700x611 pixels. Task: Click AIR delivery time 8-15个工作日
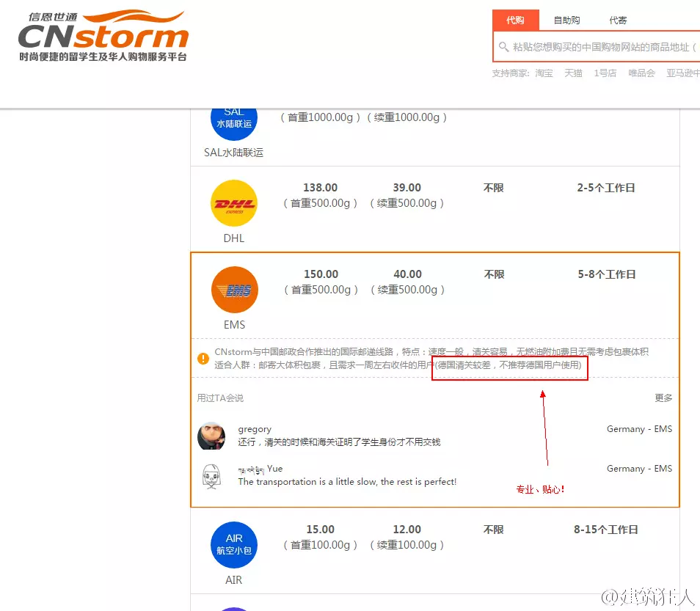click(606, 530)
